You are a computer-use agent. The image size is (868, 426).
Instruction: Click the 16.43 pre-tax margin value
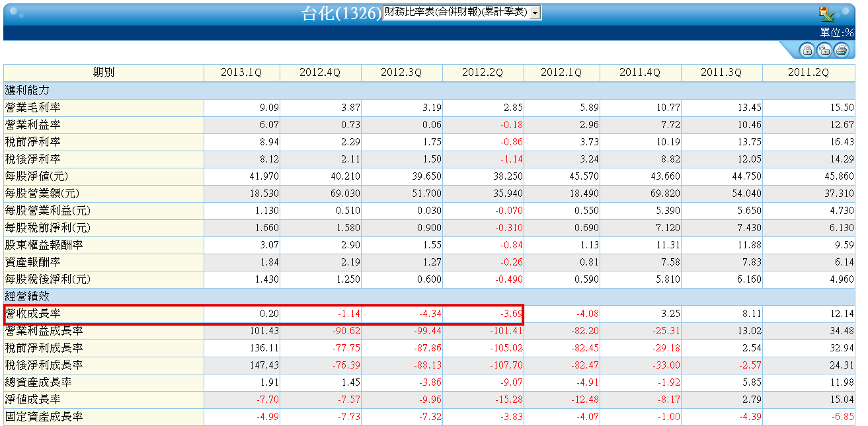coord(842,142)
